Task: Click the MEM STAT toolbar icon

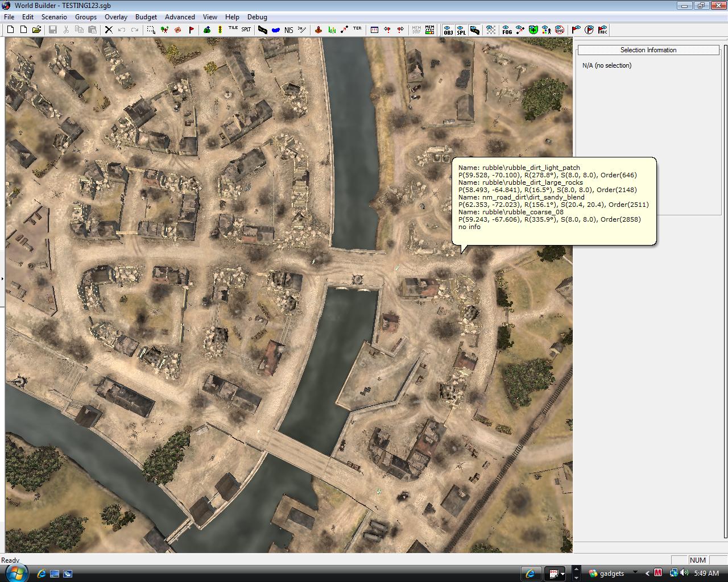Action: click(429, 30)
